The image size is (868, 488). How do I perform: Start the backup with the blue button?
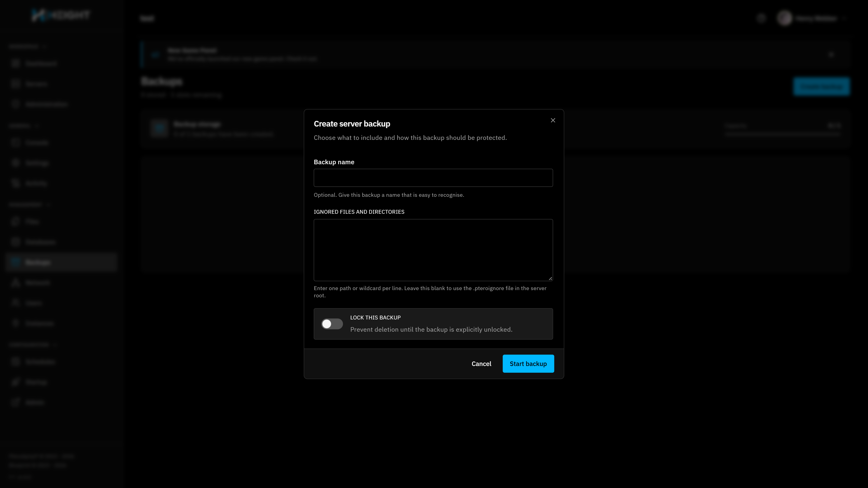[528, 364]
